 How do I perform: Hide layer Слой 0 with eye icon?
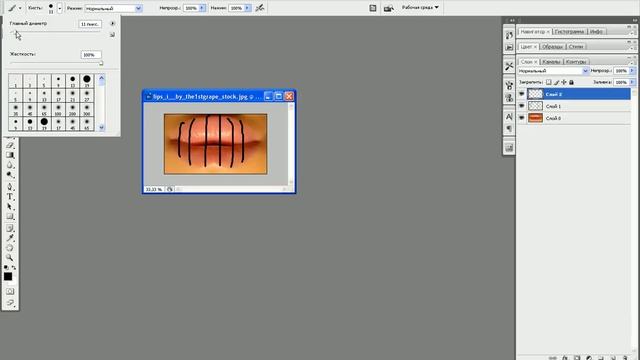coord(522,118)
